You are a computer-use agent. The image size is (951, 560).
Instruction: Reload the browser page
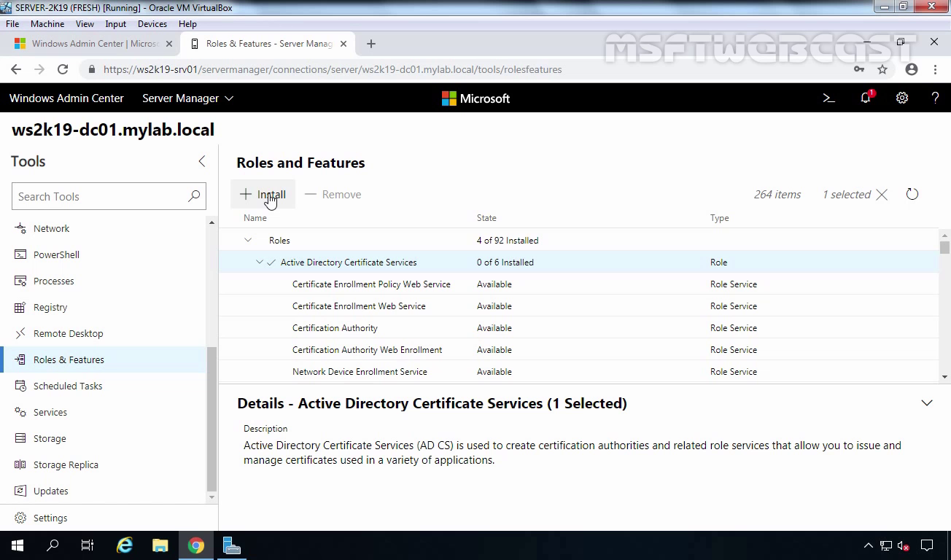point(63,69)
